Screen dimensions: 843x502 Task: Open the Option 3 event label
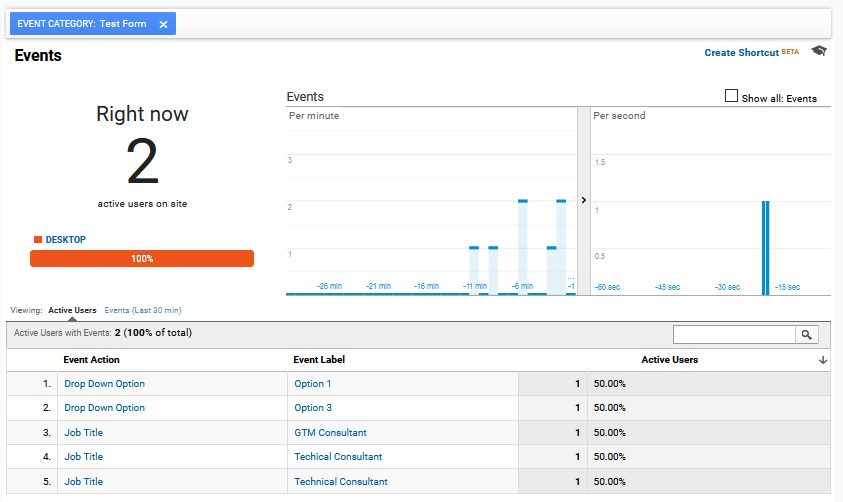[312, 408]
